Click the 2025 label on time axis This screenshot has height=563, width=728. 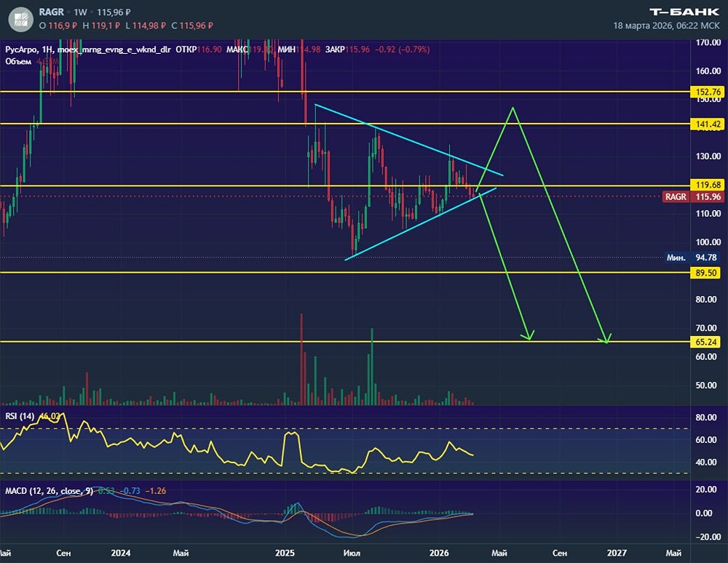[285, 553]
